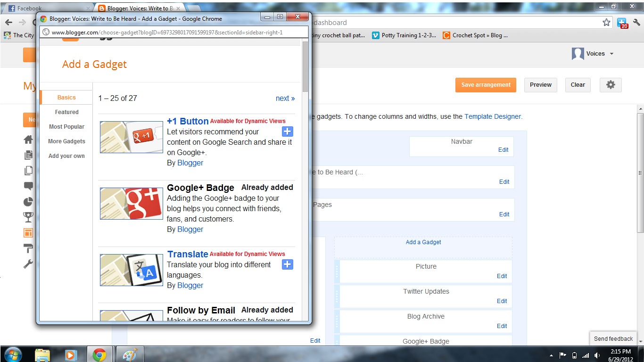The image size is (644, 362).
Task: Open Comments icon in Blogger sidebar
Action: (x=28, y=186)
